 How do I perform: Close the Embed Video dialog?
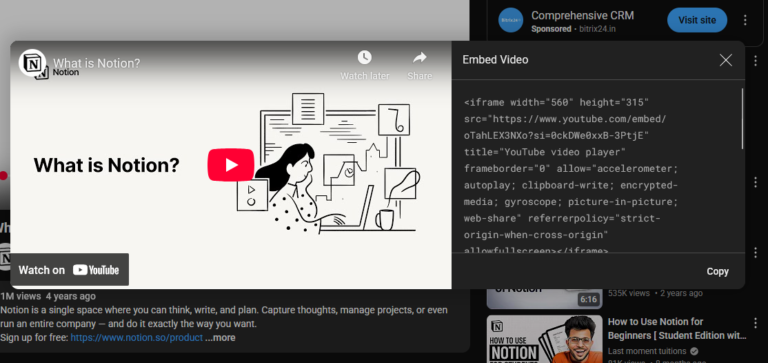pos(725,60)
